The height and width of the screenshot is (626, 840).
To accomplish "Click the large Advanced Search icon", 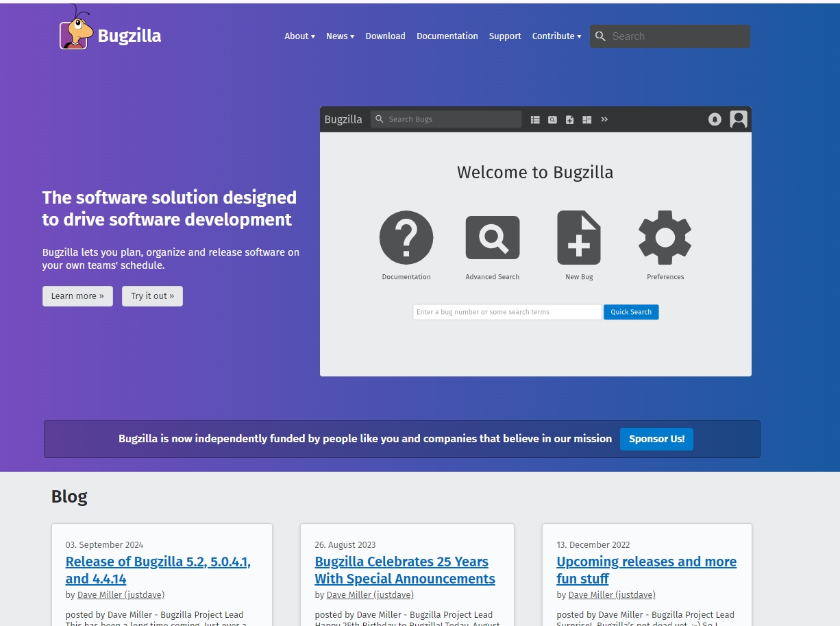I will click(493, 238).
